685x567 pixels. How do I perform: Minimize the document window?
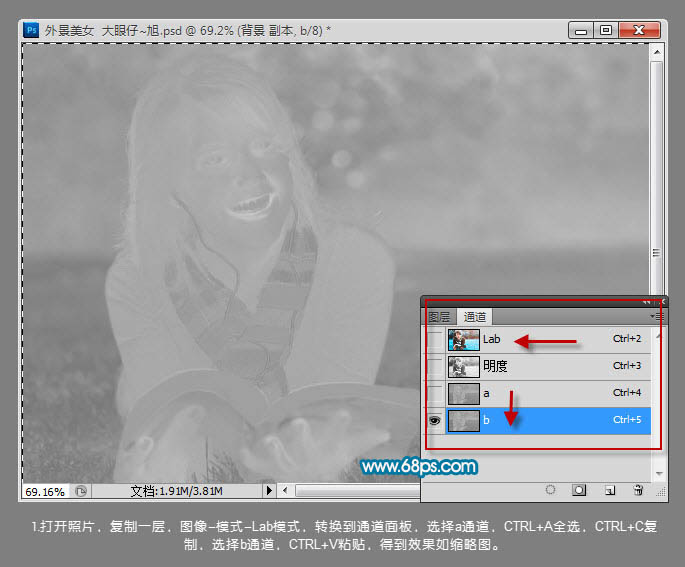[581, 30]
